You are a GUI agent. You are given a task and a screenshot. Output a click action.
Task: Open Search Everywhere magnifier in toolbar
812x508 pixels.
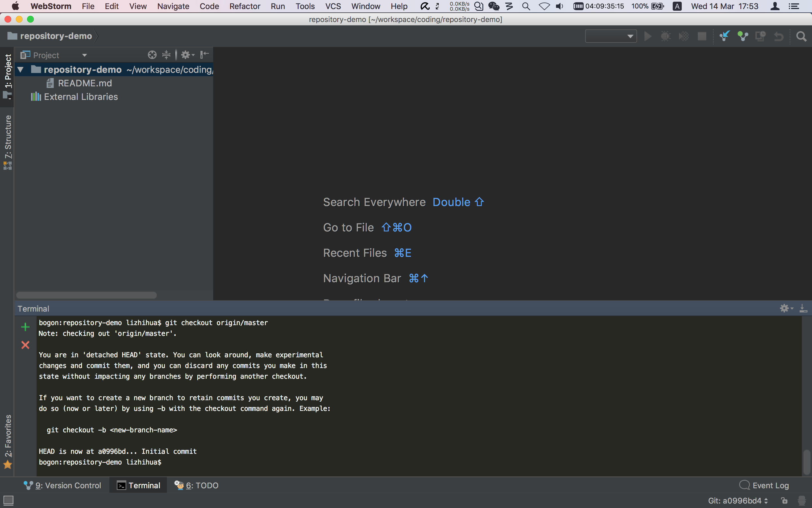click(801, 36)
